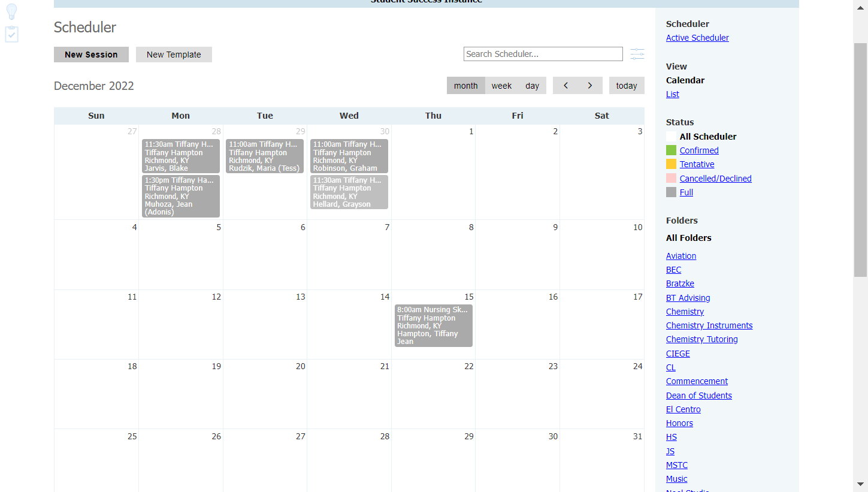This screenshot has height=492, width=868.
Task: Open the BEC folder
Action: [x=673, y=270]
